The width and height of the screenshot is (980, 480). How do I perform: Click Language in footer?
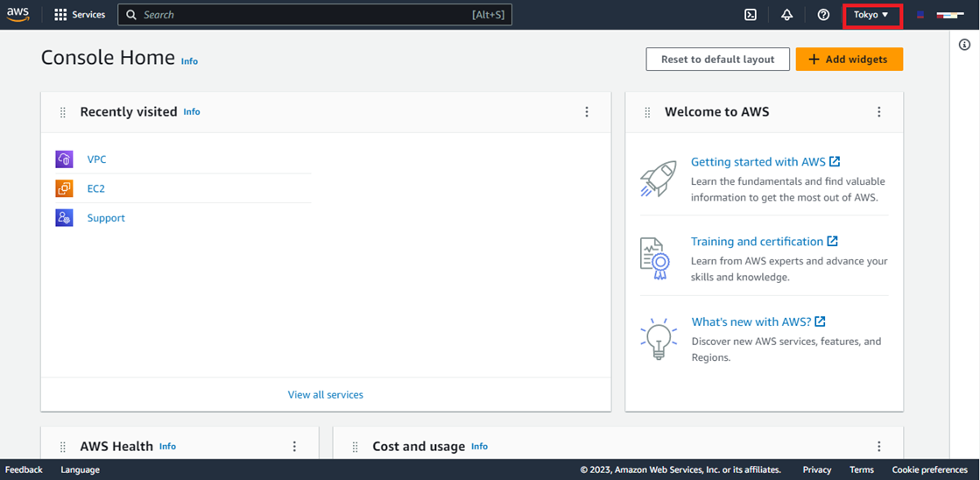click(x=80, y=470)
